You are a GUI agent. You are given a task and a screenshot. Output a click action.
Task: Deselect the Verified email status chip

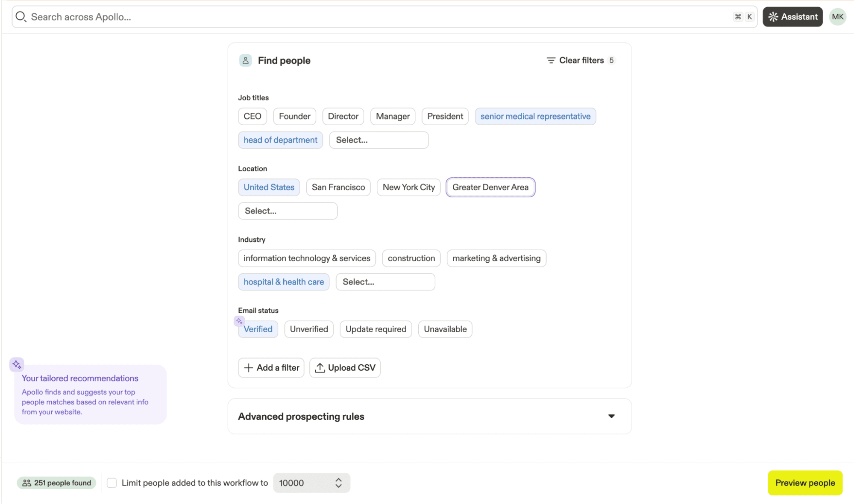[x=258, y=329]
